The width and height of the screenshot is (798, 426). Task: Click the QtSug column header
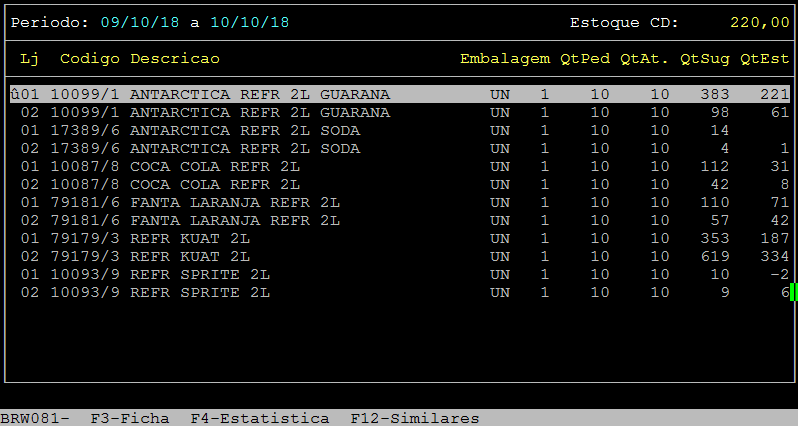[x=704, y=59]
